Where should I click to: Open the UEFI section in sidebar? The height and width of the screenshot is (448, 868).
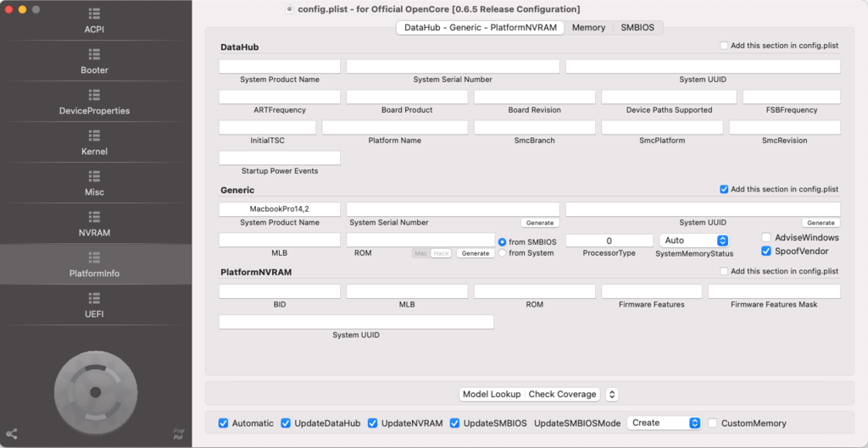click(x=94, y=306)
